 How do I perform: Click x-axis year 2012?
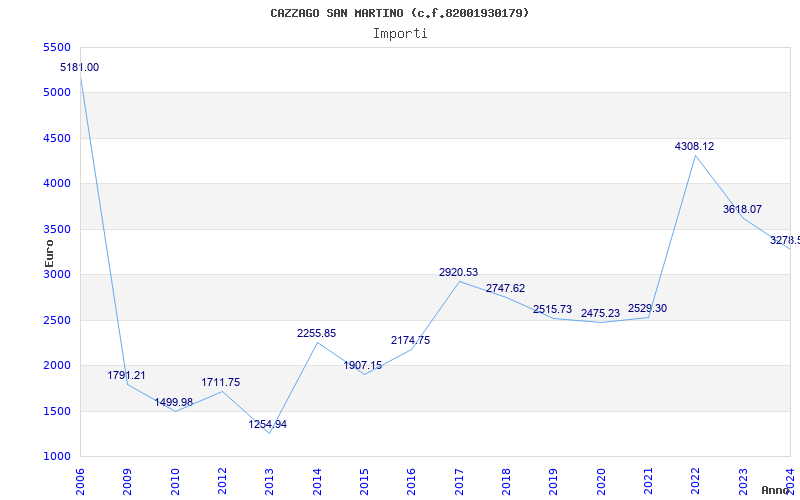222,482
